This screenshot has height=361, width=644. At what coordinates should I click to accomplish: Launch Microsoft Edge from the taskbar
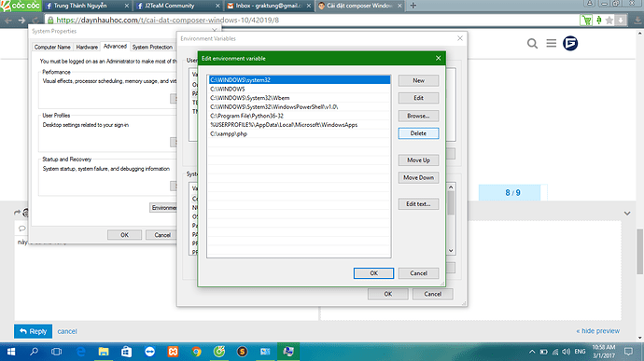click(80, 352)
